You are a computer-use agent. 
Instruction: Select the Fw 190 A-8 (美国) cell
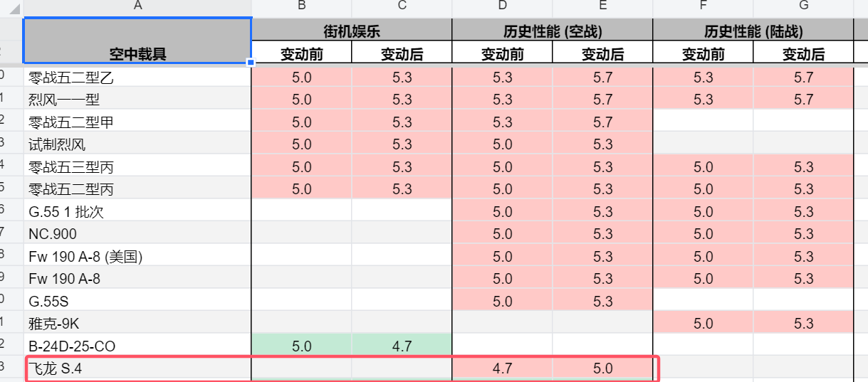(137, 256)
